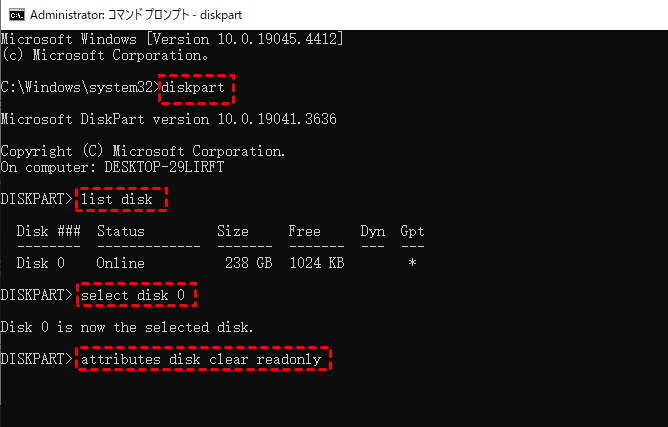The image size is (668, 427).
Task: Click the 'Disk 0 is now the selected disk.' message
Action: (x=127, y=327)
